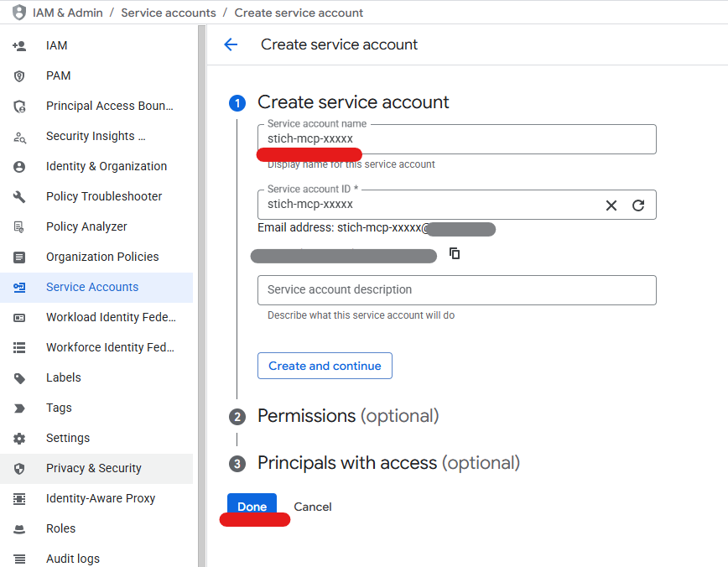728x567 pixels.
Task: Open Policy Analyzer page
Action: click(x=96, y=226)
